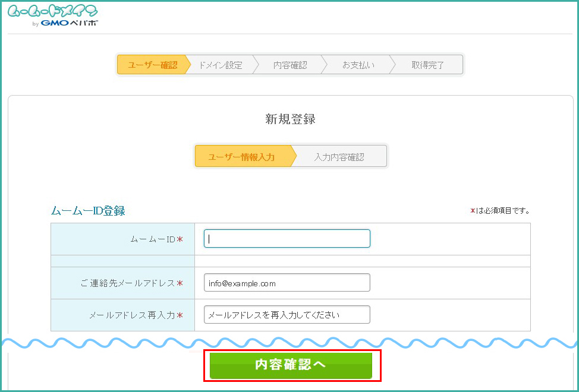This screenshot has width=579, height=392.
Task: Select the お支払い step
Action: (358, 65)
